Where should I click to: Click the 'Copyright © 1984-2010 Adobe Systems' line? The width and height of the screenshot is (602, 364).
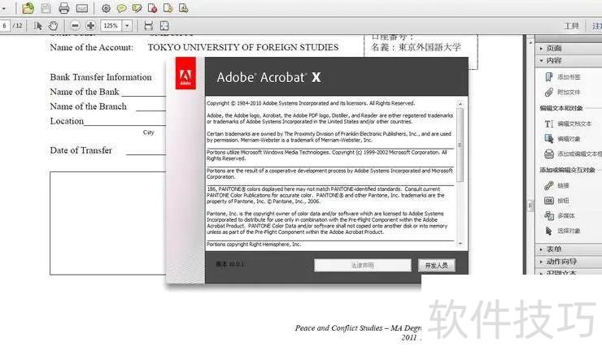(x=311, y=103)
